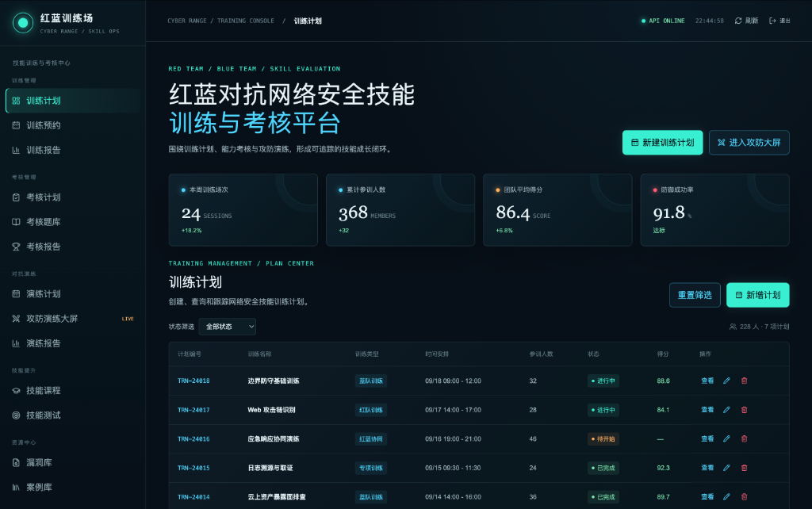Click the 技能测试 target icon

click(x=16, y=415)
